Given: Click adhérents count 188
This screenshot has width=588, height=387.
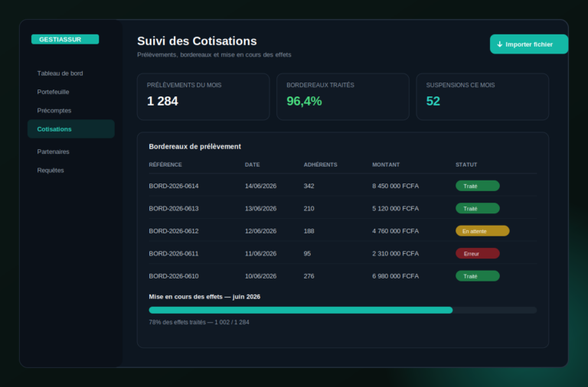Looking at the screenshot, I should (x=309, y=231).
